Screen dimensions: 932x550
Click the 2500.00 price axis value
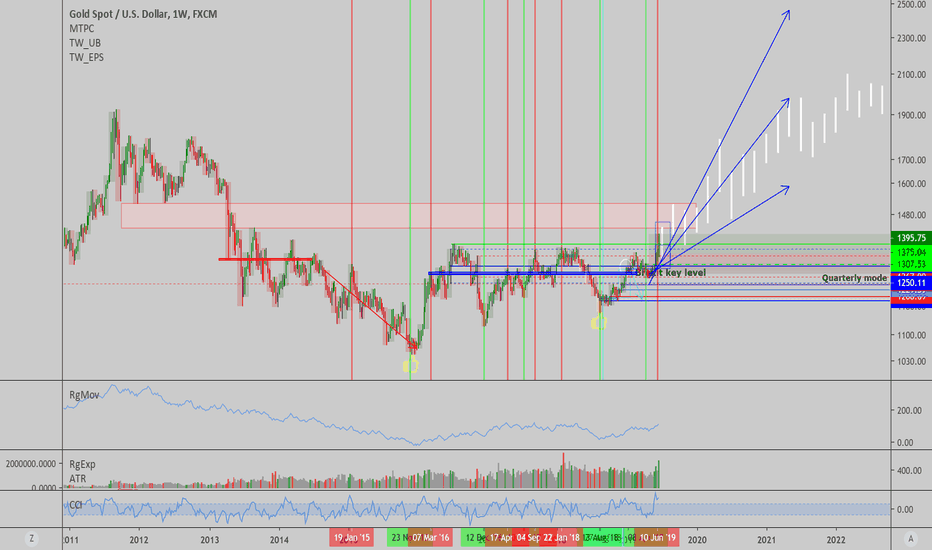(911, 4)
